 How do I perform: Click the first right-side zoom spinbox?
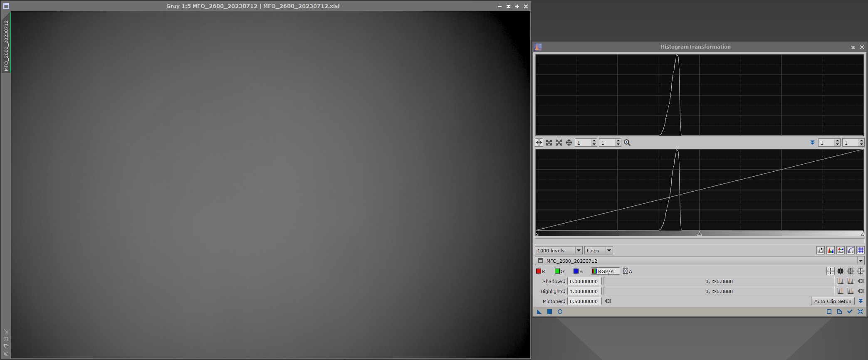click(x=829, y=143)
